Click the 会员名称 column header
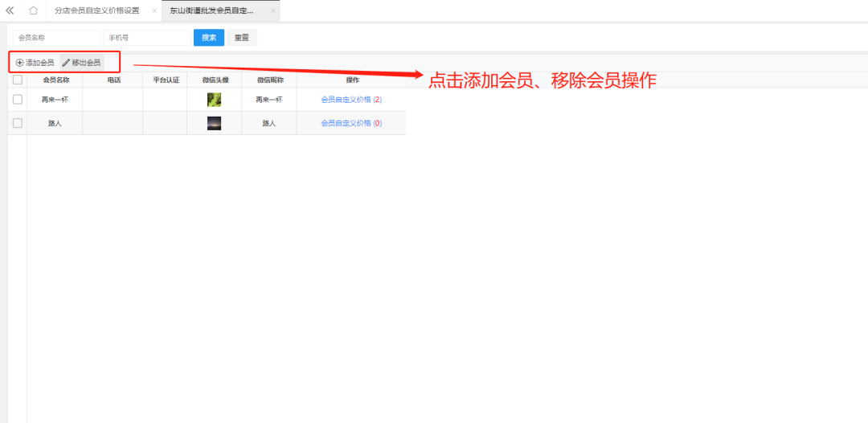This screenshot has height=423, width=868. click(x=55, y=80)
